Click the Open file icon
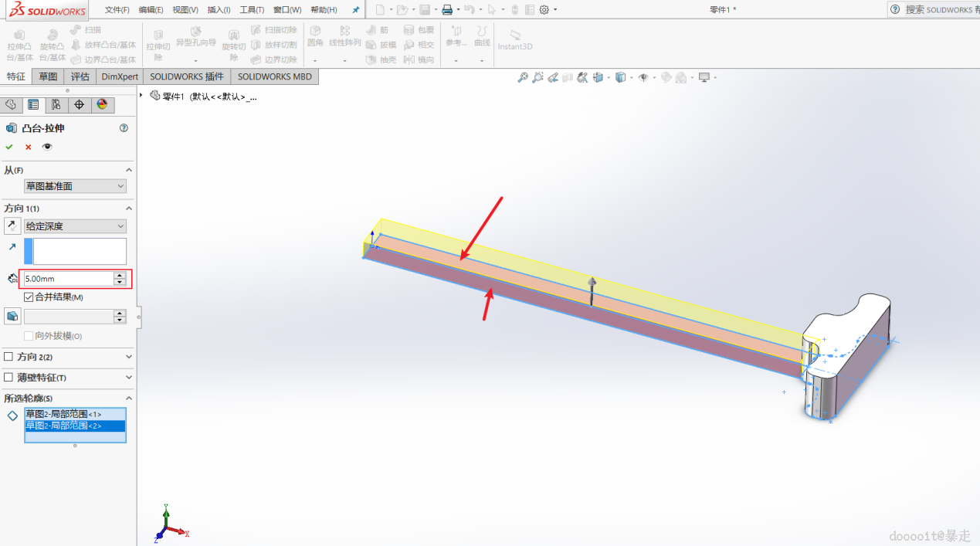980x546 pixels. click(402, 10)
